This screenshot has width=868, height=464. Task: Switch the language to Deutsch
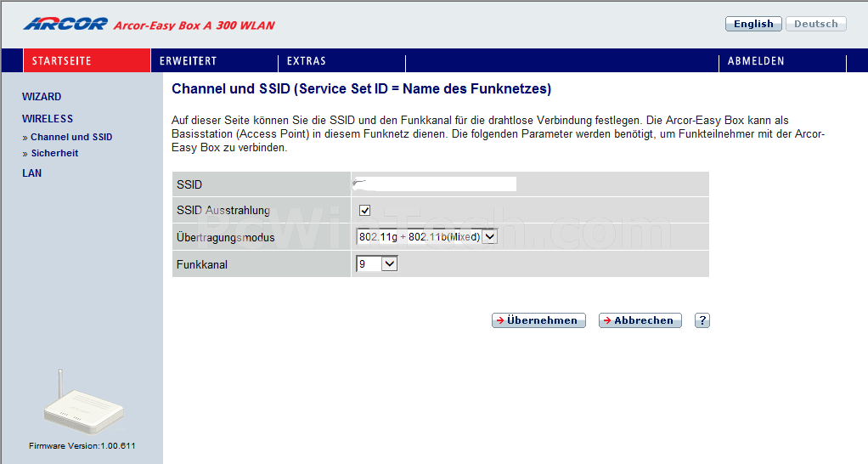tap(816, 24)
